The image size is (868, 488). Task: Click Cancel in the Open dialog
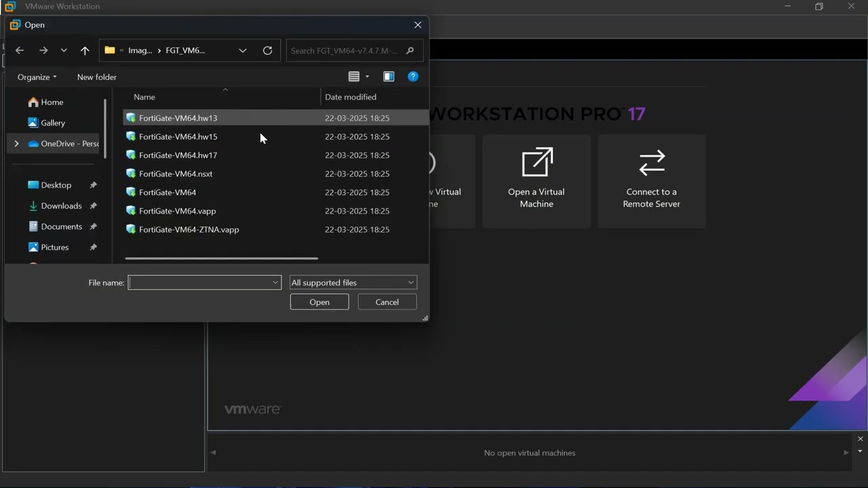[x=387, y=302]
